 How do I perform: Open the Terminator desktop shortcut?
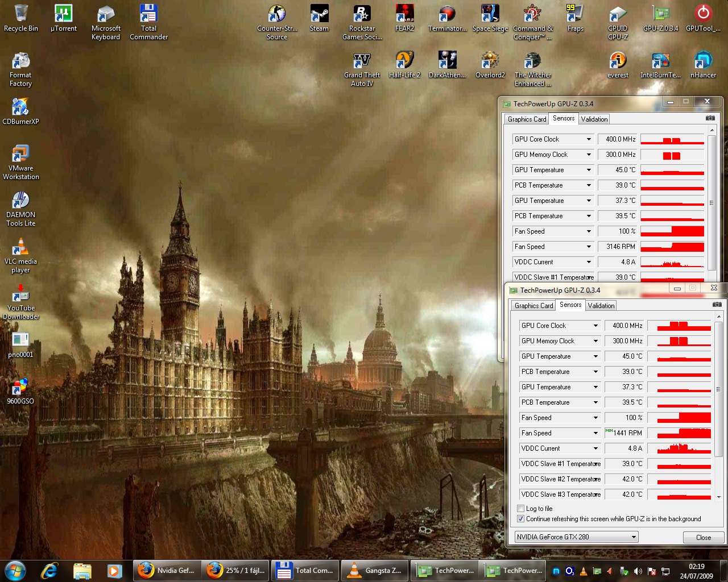click(447, 18)
